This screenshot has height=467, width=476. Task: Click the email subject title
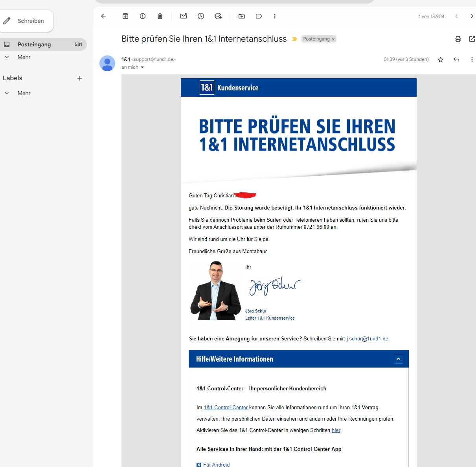point(204,39)
